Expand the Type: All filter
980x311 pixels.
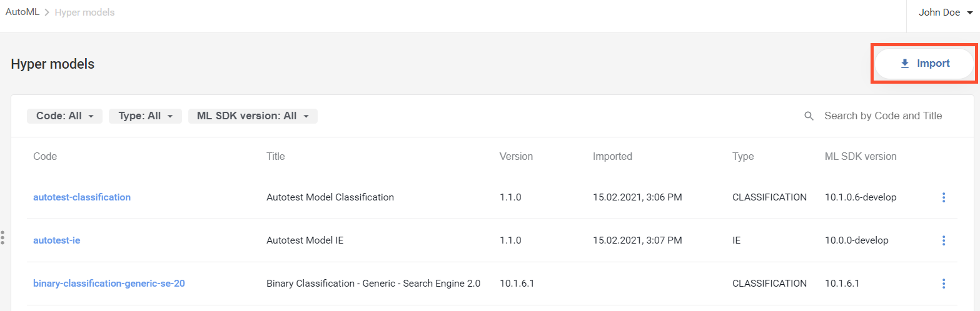(x=145, y=116)
